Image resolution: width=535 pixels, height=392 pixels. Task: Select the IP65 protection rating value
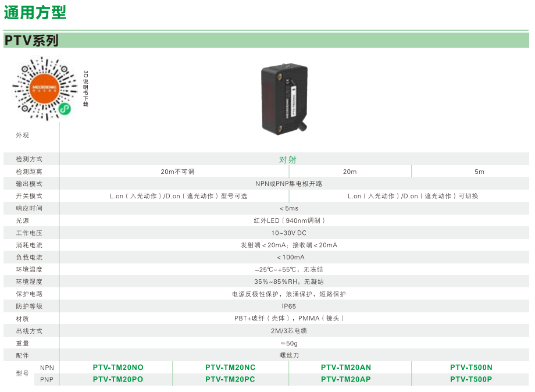click(x=289, y=306)
